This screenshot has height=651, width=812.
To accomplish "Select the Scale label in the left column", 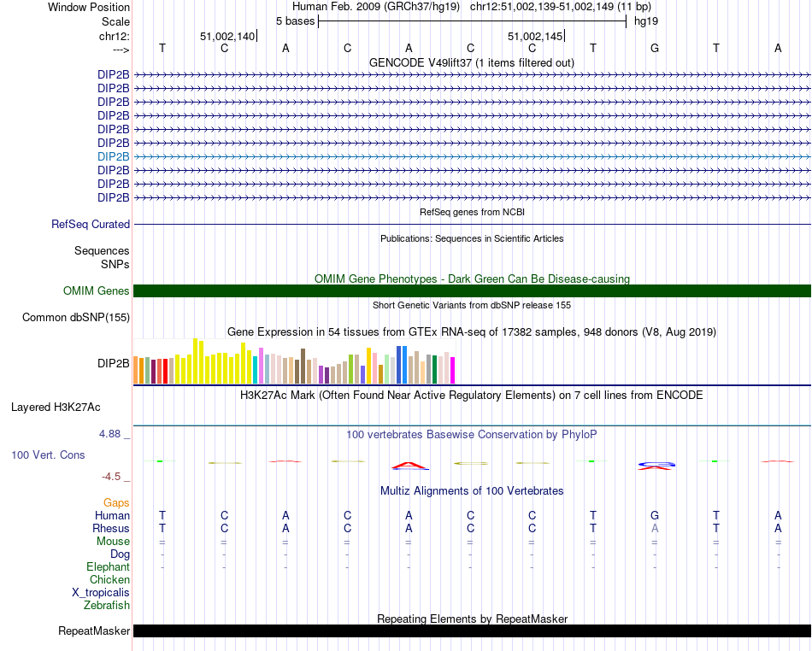I will tap(115, 21).
